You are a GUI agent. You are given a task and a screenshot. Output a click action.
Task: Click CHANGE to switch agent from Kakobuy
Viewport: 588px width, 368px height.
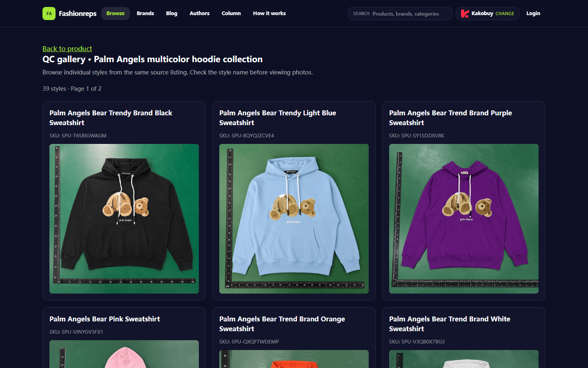[x=505, y=13]
